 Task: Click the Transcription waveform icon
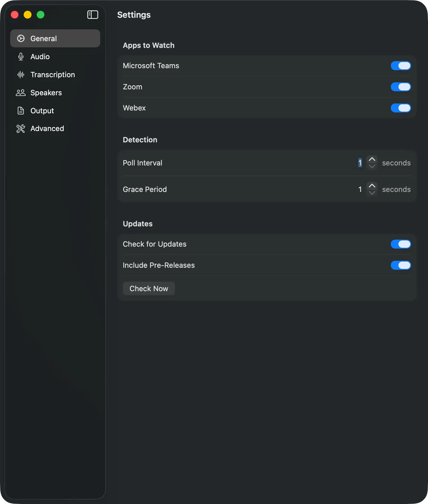[x=21, y=74]
